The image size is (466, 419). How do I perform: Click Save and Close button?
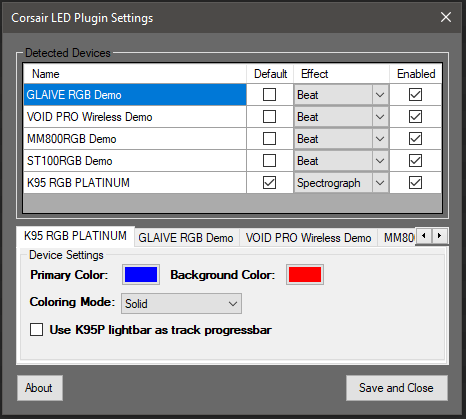pos(397,388)
